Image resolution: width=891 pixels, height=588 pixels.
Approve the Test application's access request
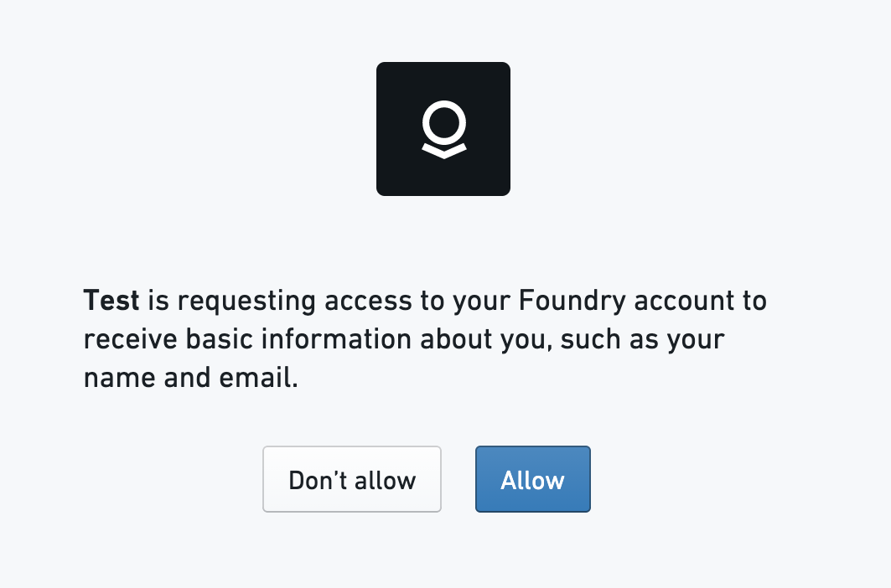(532, 479)
